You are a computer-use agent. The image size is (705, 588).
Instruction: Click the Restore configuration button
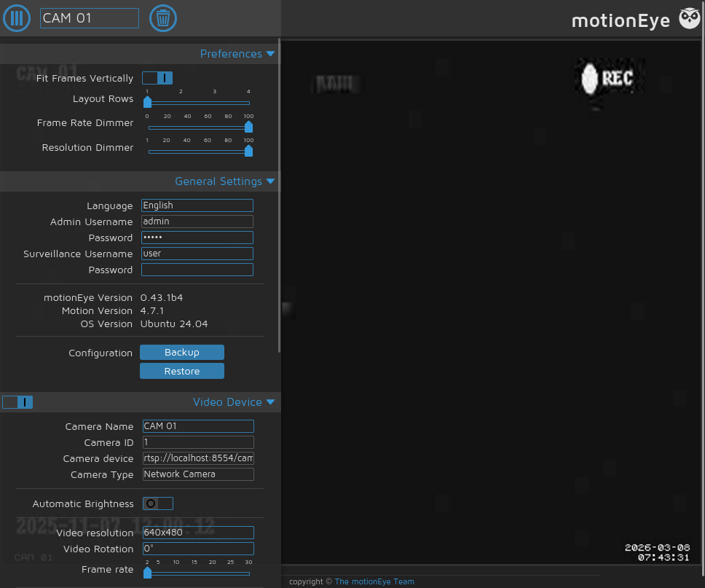click(182, 371)
